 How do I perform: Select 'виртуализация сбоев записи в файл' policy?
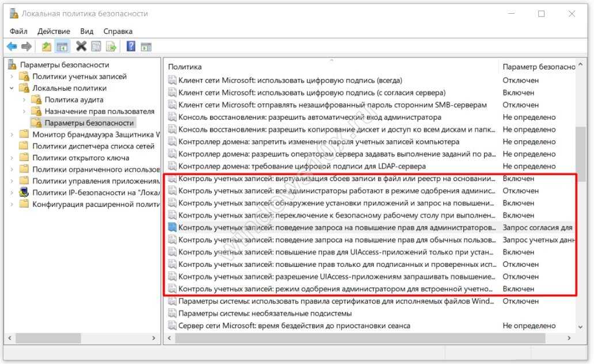tap(337, 179)
